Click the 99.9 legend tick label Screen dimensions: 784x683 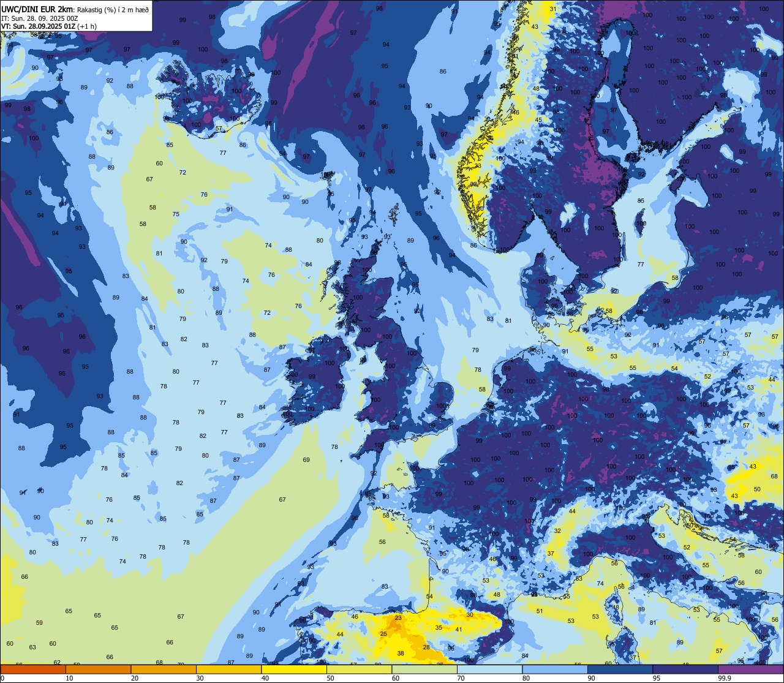[725, 678]
